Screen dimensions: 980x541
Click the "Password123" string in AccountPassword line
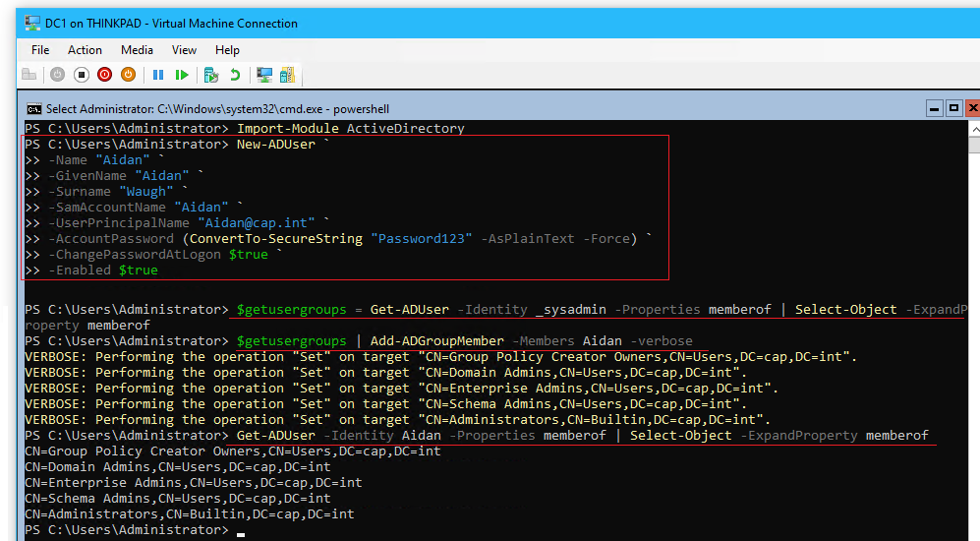pos(422,238)
